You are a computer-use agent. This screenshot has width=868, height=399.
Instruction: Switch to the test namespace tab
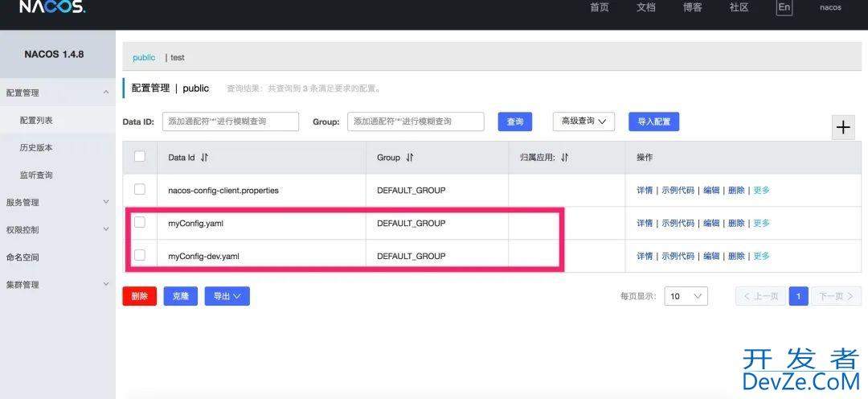[x=177, y=58]
